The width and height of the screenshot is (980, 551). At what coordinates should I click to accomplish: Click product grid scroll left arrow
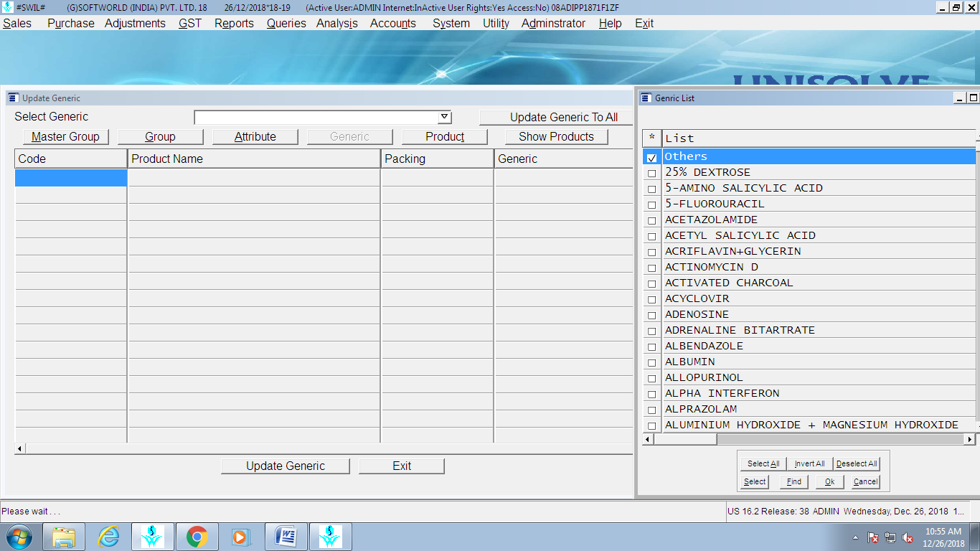(20, 448)
